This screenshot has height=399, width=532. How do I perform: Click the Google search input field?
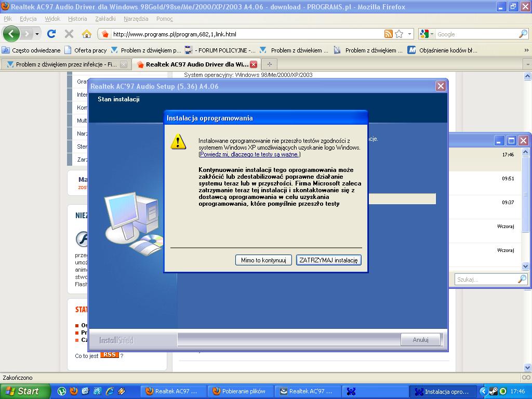coord(477,34)
